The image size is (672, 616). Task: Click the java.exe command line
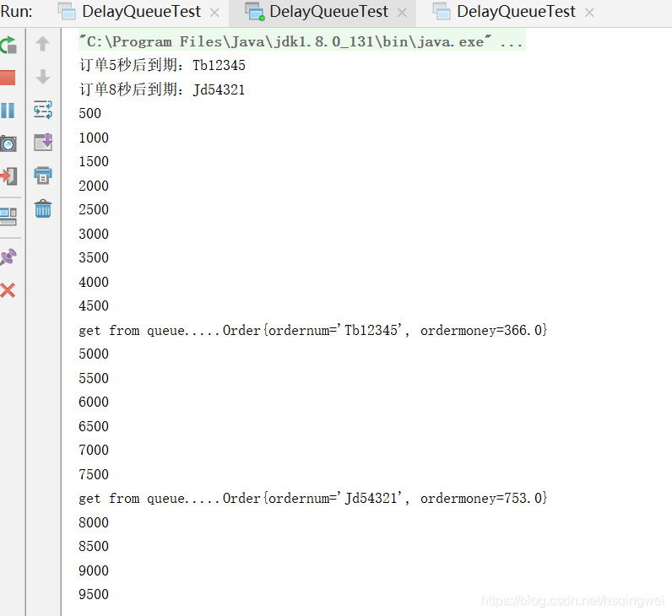(x=301, y=41)
